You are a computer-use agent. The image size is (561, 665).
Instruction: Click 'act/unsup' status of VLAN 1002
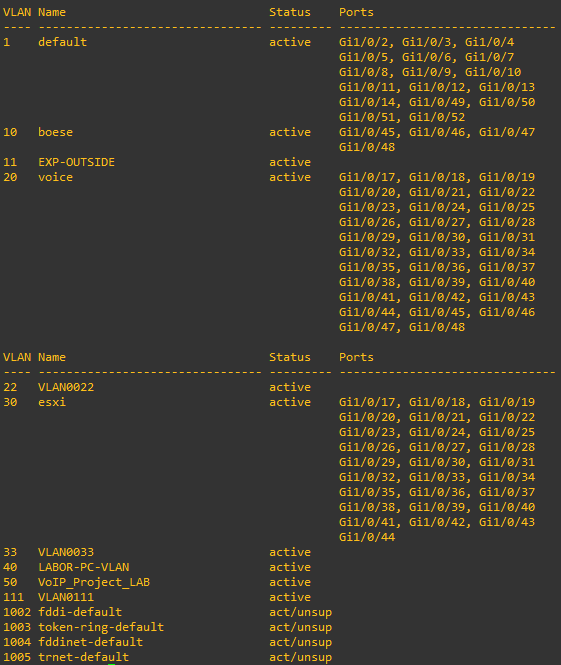tap(300, 612)
